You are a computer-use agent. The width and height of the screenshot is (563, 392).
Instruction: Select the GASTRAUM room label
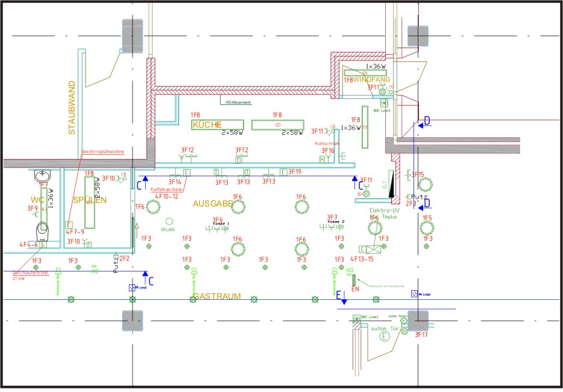[217, 296]
